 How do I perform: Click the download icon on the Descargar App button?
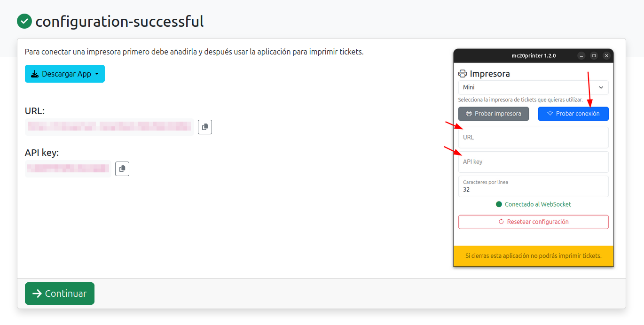point(35,73)
